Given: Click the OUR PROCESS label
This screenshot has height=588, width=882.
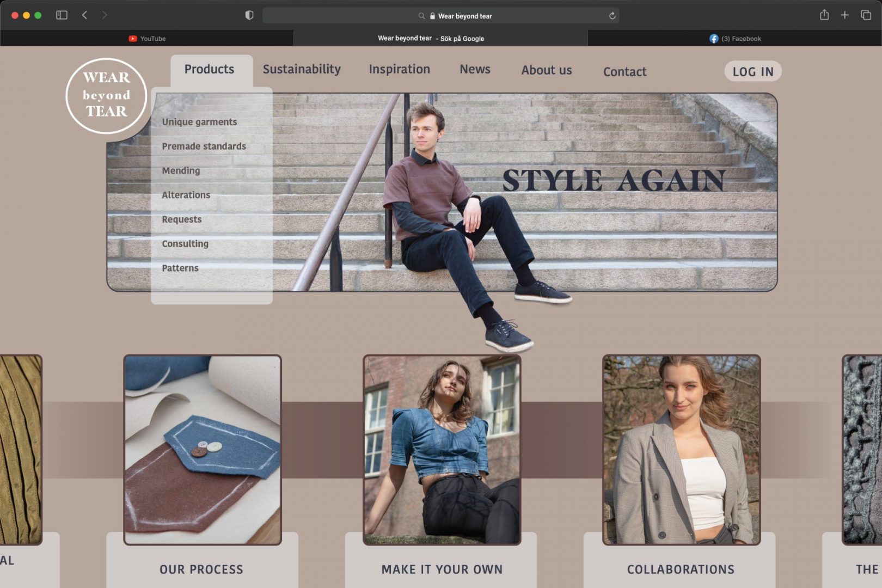Looking at the screenshot, I should tap(201, 569).
